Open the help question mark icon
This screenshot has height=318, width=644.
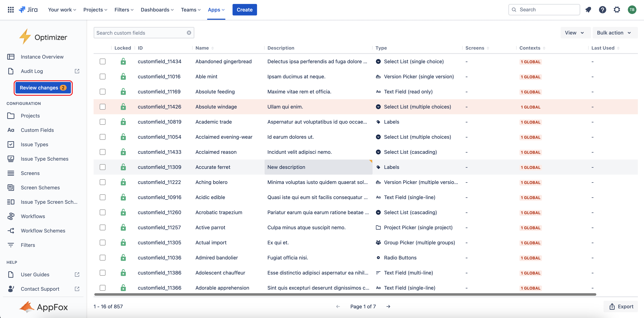point(602,10)
